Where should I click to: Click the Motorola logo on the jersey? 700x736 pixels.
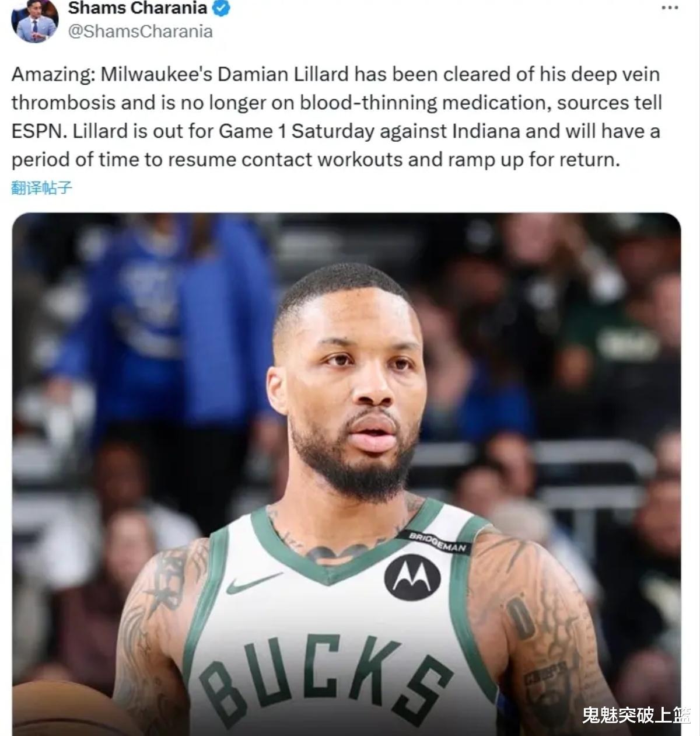[412, 577]
